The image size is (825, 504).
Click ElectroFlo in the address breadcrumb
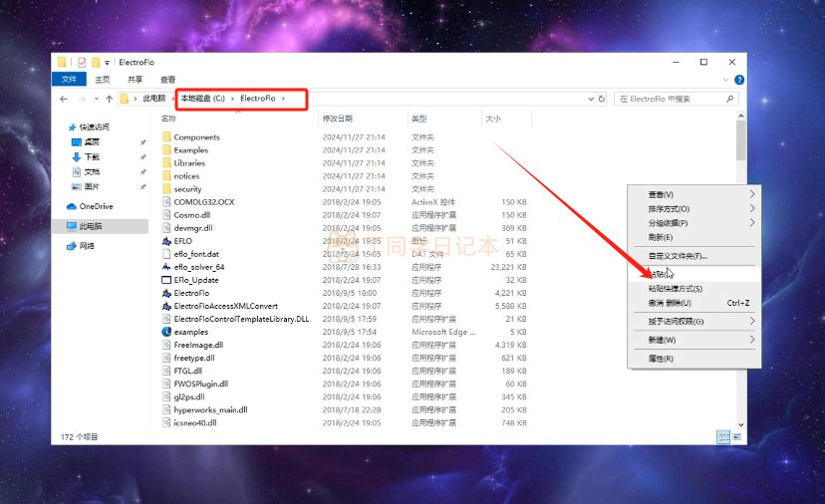click(258, 99)
